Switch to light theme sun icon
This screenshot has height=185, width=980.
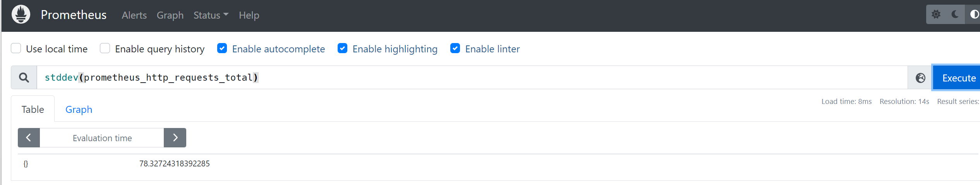[x=936, y=15]
